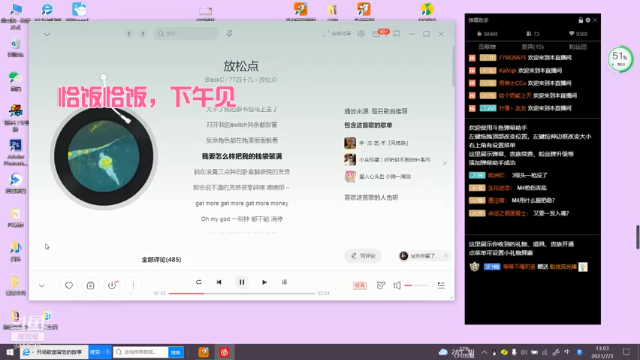Click the lyric line 'get more get more get more money'
Image resolution: width=640 pixels, height=360 pixels.
242,203
